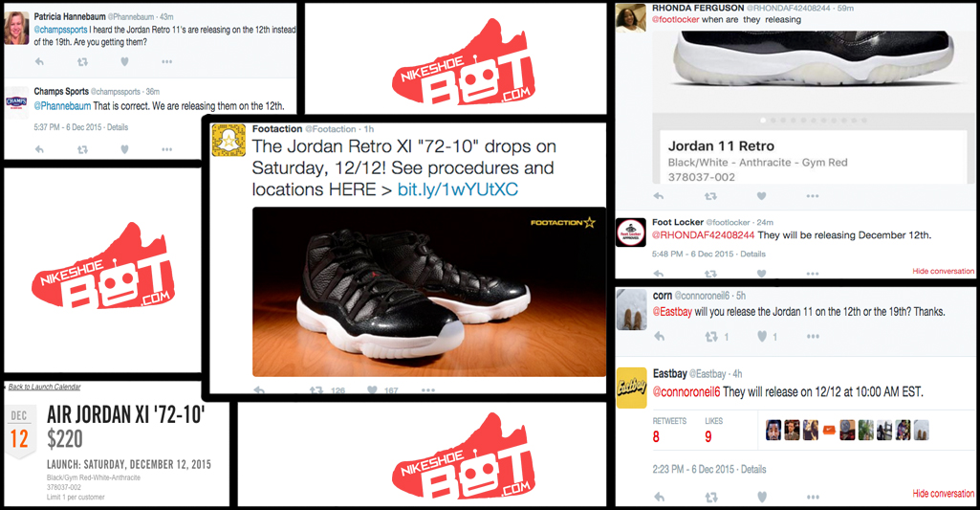The height and width of the screenshot is (510, 980).
Task: Reply to Patricia Hannebaum's tweet
Action: point(39,61)
